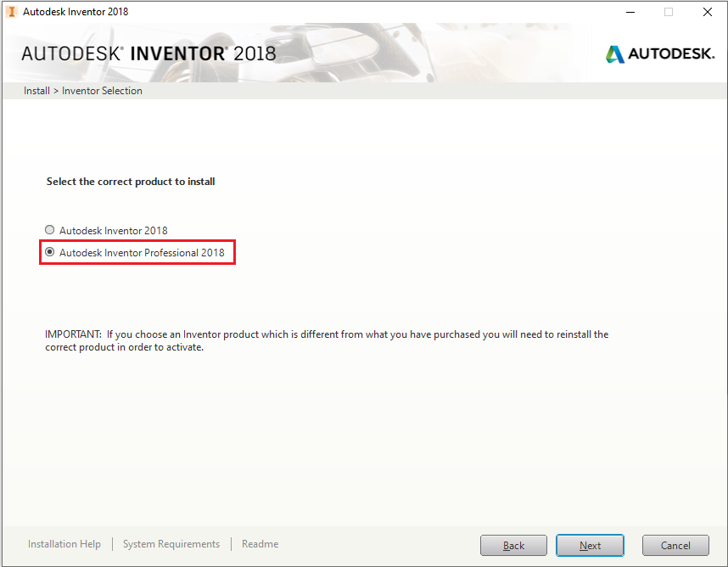Open the System Requirements link
The width and height of the screenshot is (728, 567).
pos(171,544)
